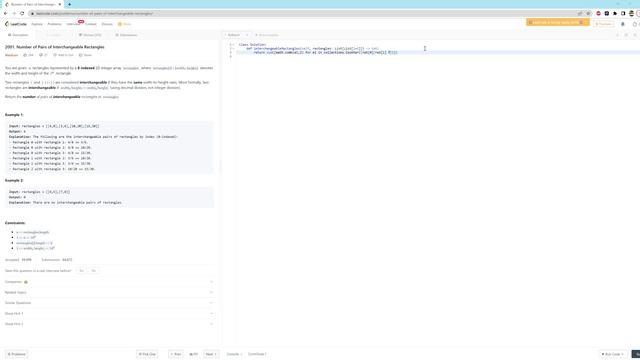Open the Explore menu item
Screen dimensions: 640x360
(x=37, y=24)
